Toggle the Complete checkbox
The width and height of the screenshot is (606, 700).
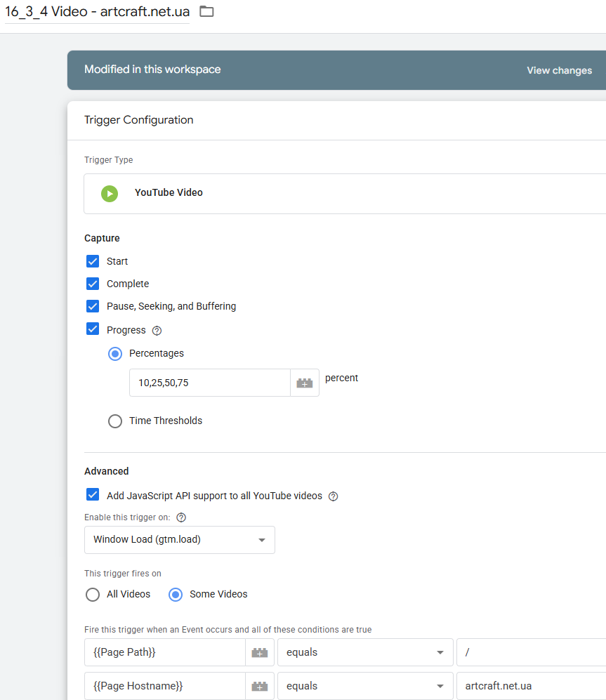pos(93,284)
